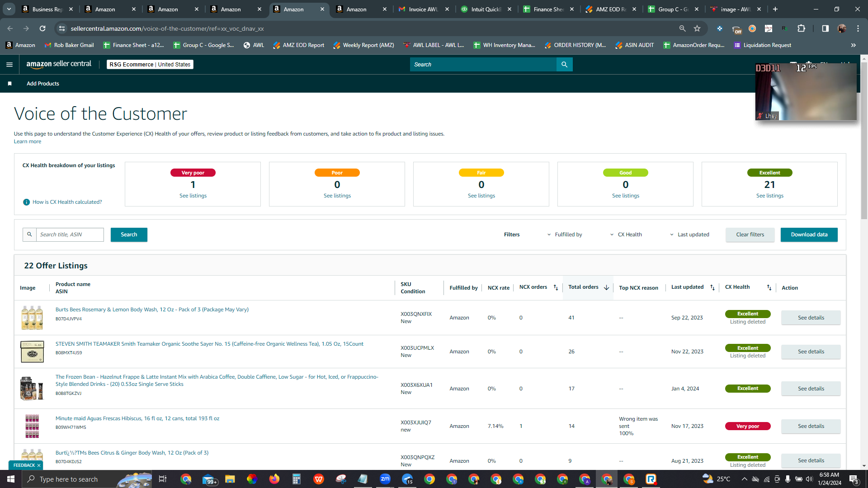This screenshot has width=868, height=488.
Task: Click the Amazon Seller Central logo
Action: [59, 64]
